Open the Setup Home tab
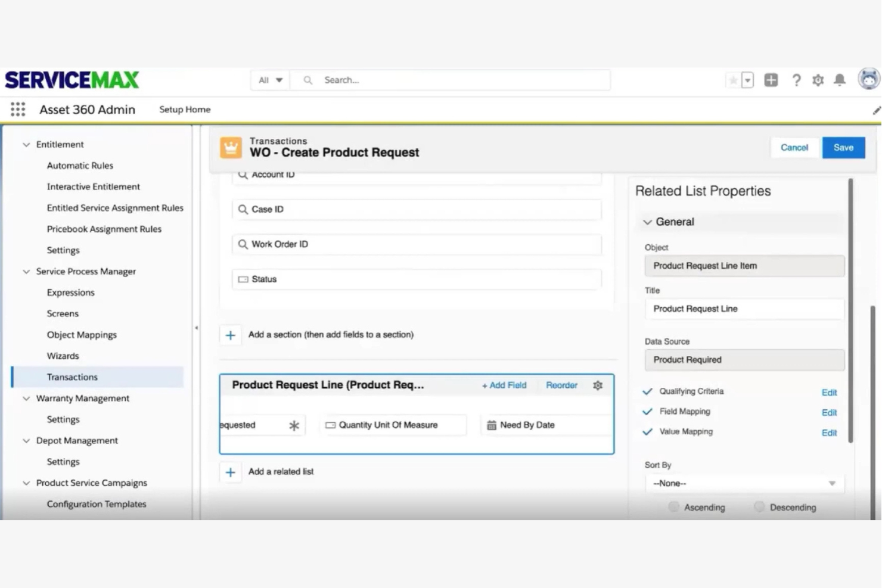 click(x=185, y=110)
